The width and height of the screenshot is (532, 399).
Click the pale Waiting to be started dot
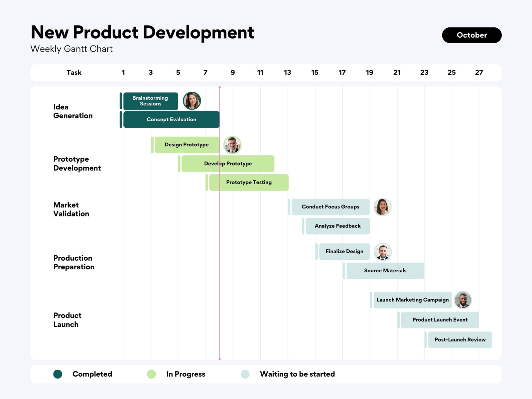pos(245,374)
